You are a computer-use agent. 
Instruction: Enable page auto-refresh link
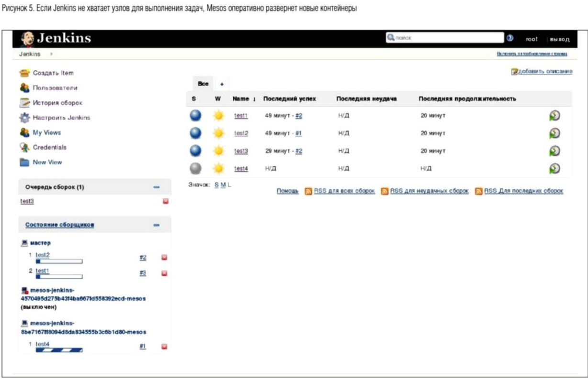[532, 54]
